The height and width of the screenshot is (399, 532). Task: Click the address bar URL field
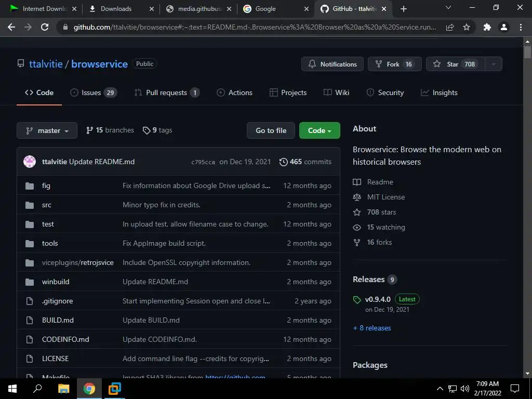(255, 27)
